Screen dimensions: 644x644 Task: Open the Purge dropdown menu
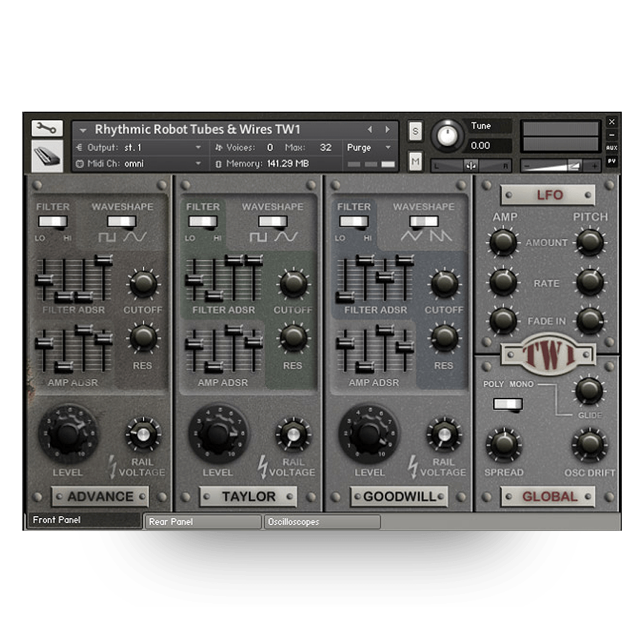pos(369,147)
